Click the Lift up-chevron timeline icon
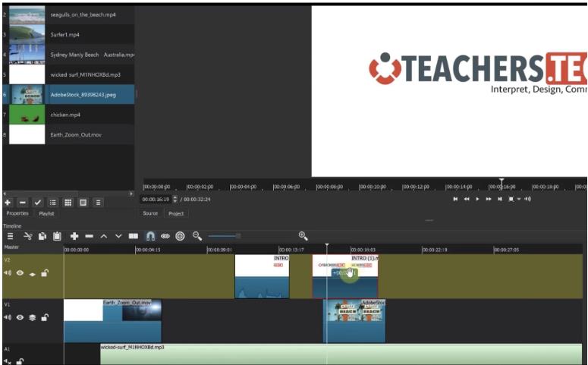 104,236
